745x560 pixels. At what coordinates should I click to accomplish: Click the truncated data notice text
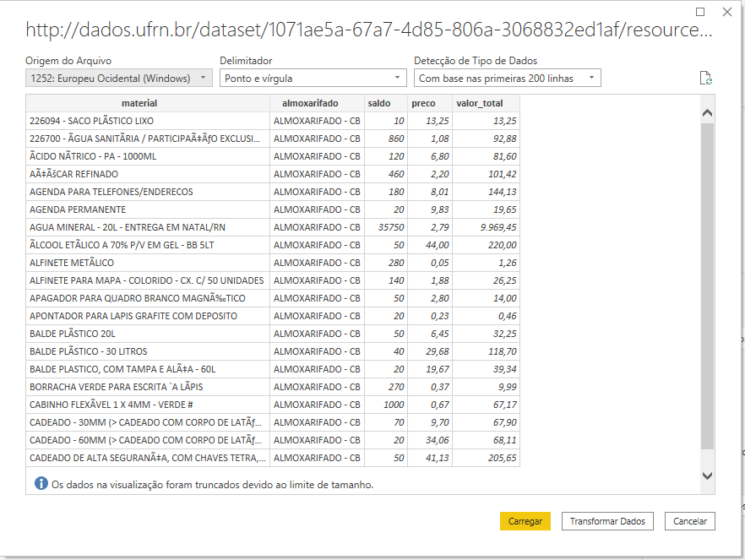pyautogui.click(x=212, y=485)
